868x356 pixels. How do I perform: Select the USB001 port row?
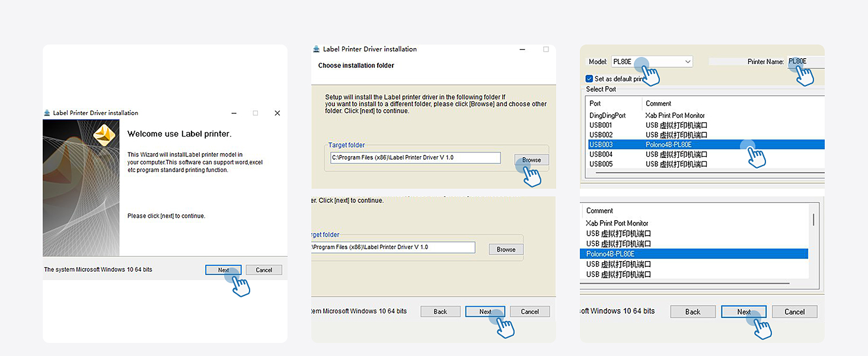coord(601,125)
